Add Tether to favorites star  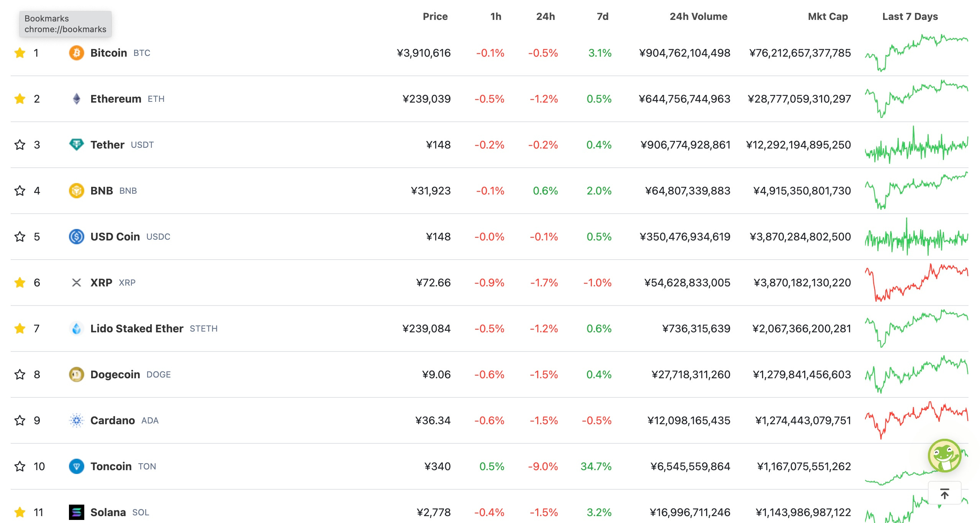point(20,145)
